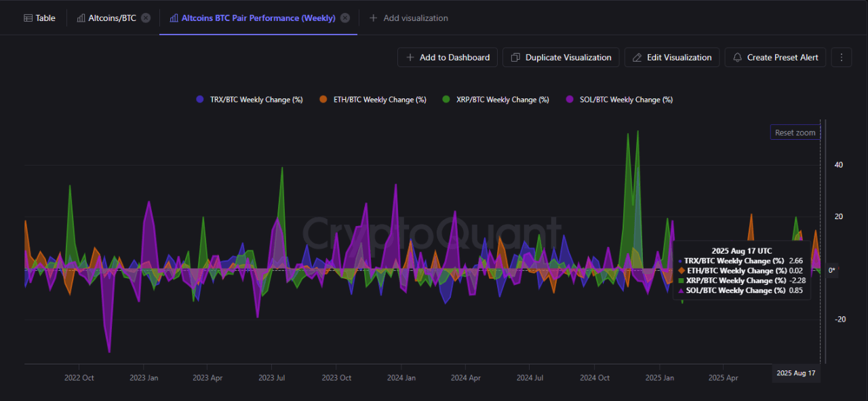Click the copy icon on Duplicate Visualization
The height and width of the screenshot is (401, 868).
click(x=515, y=58)
